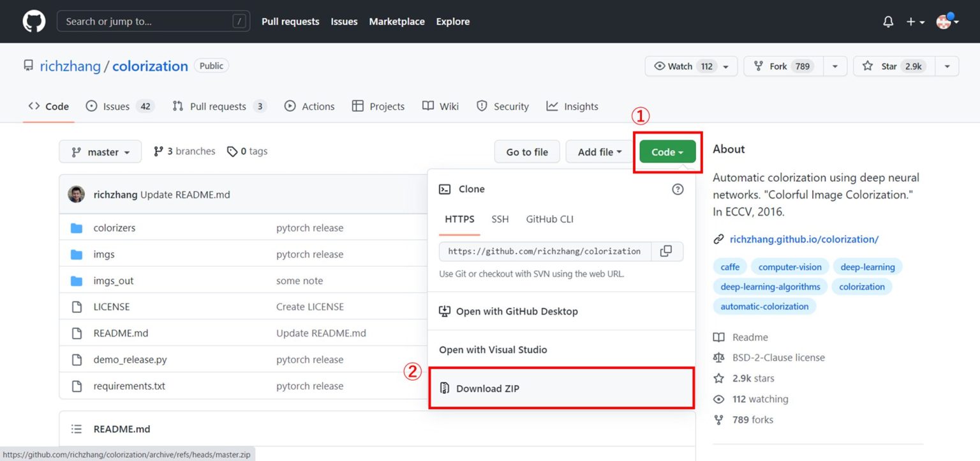
Task: Click the GitHub logo icon
Action: coord(34,22)
